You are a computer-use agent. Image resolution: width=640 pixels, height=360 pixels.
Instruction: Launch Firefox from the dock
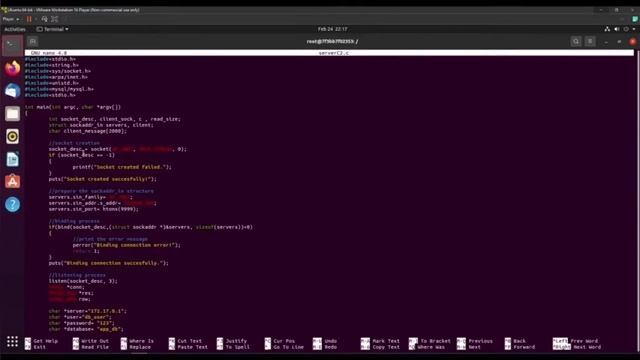pyautogui.click(x=12, y=68)
